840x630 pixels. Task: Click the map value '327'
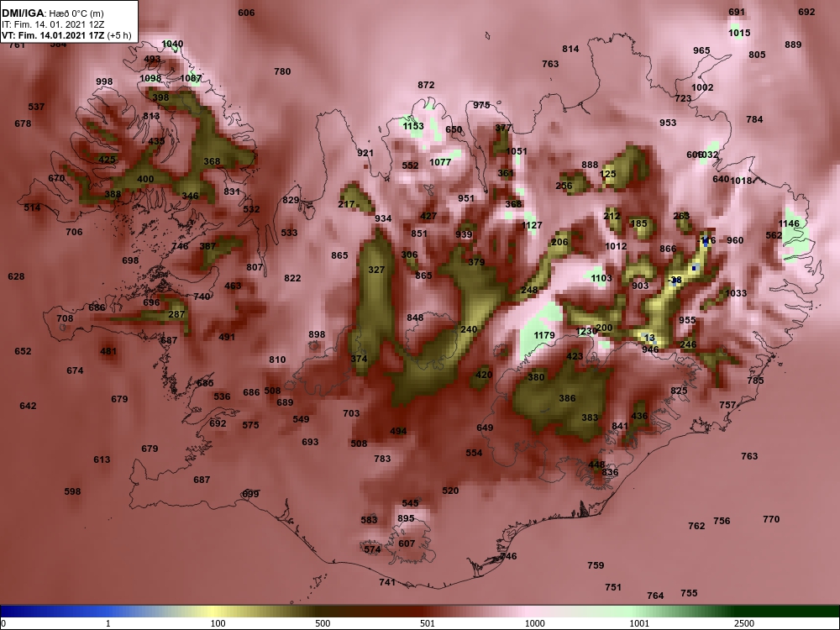(376, 270)
